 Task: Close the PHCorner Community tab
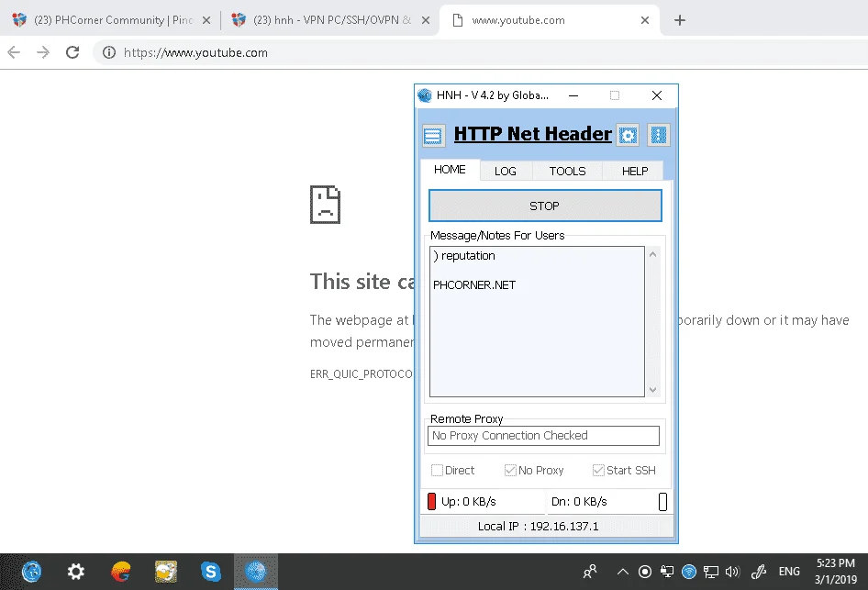click(206, 20)
